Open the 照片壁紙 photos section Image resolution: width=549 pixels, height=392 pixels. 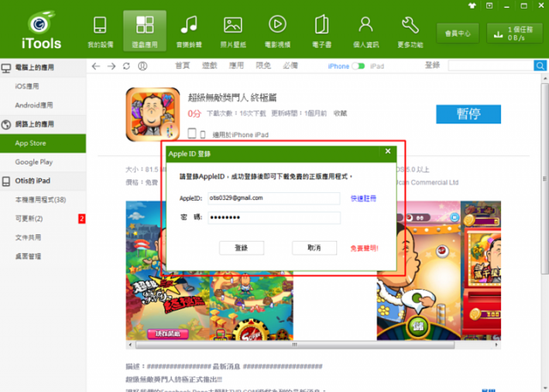point(233,32)
